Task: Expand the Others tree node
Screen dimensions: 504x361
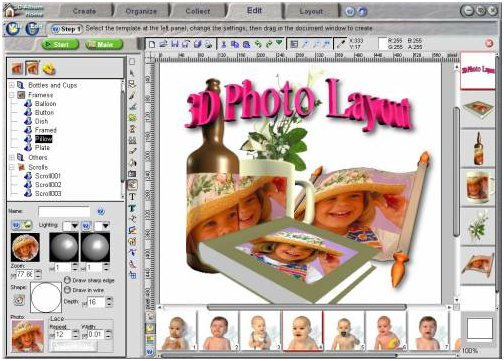Action: 12,157
